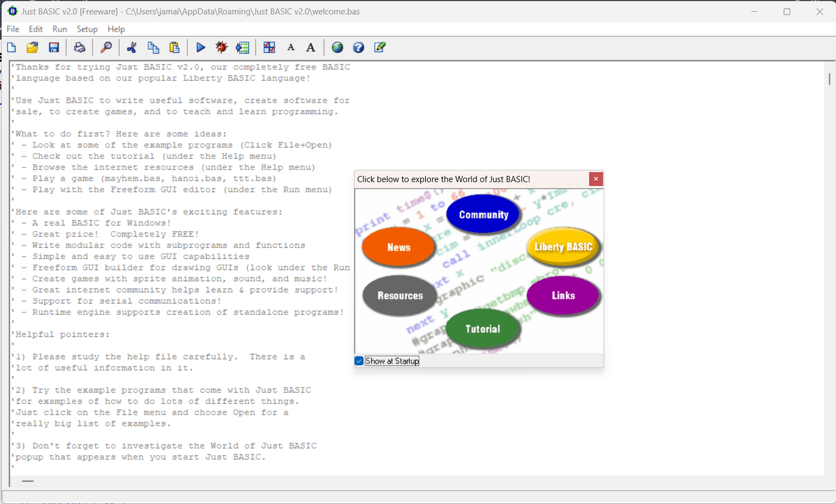Open the Setup menu
Image resolution: width=836 pixels, height=504 pixels.
tap(87, 29)
